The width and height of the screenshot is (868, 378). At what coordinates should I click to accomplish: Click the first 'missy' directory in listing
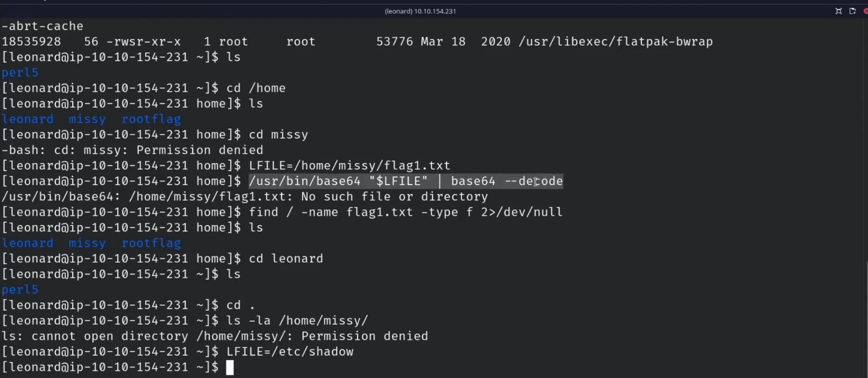(x=87, y=119)
